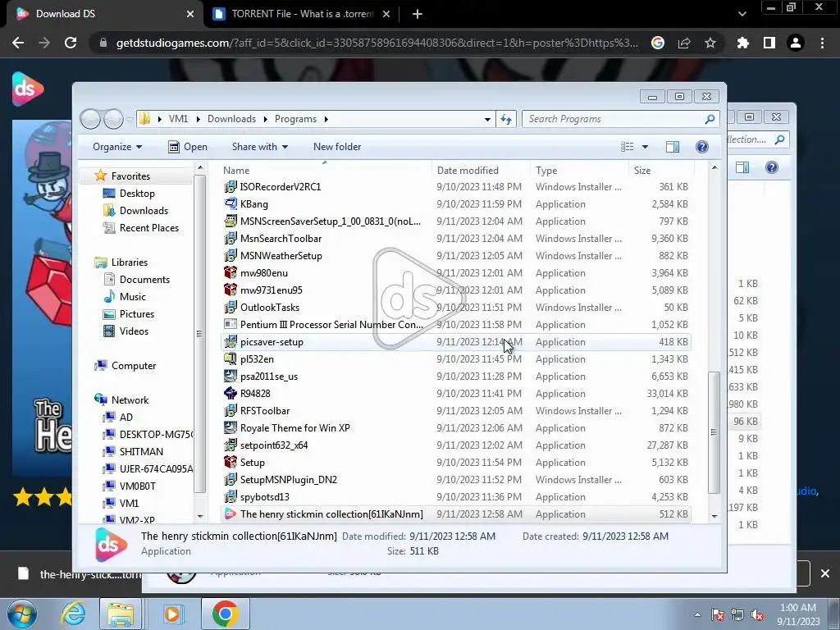Open Internet Explorer from taskbar

(x=73, y=614)
